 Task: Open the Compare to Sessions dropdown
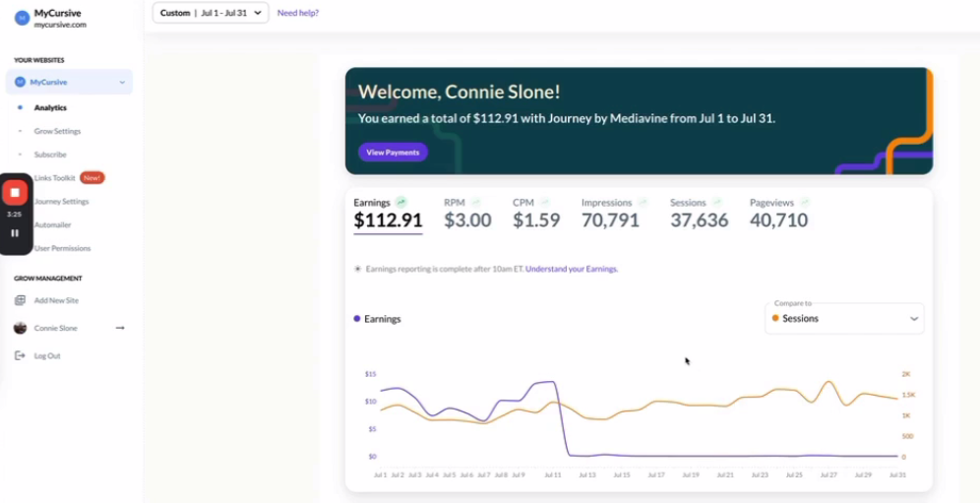(844, 318)
